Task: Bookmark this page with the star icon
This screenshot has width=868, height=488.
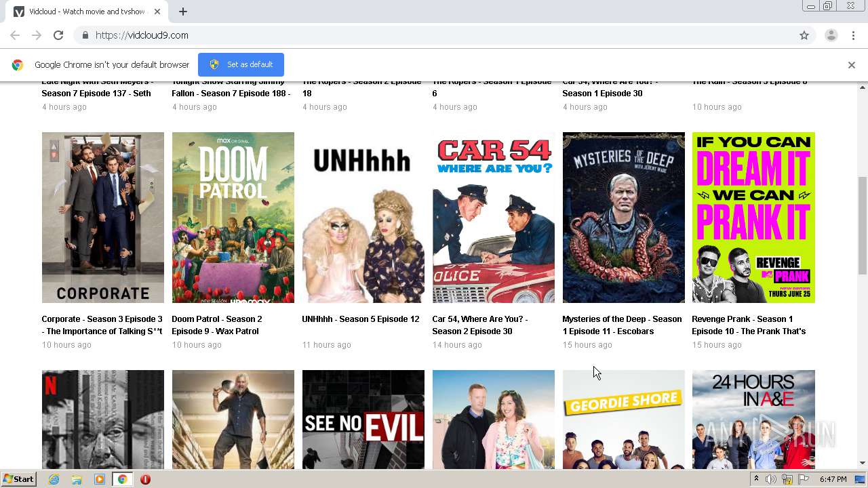Action: point(804,35)
